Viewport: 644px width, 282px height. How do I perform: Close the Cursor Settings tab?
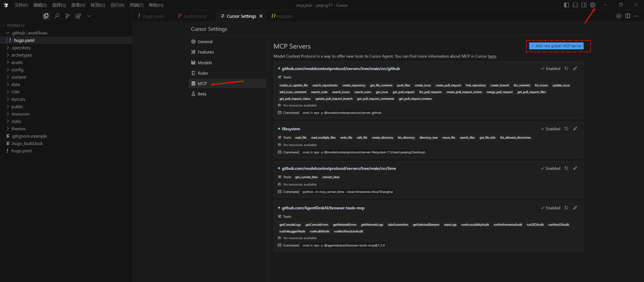[x=261, y=16]
